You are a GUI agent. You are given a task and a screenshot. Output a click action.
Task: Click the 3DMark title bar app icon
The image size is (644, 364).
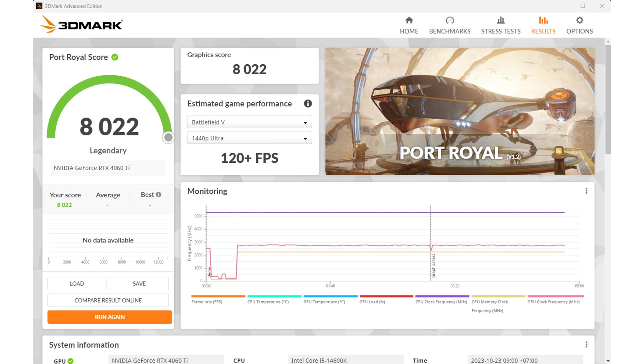click(39, 6)
